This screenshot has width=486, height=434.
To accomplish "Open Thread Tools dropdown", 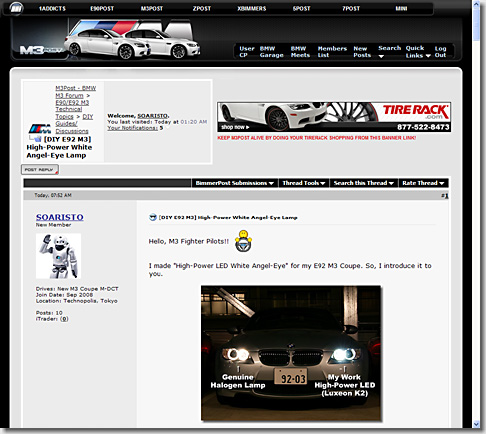I will (x=304, y=183).
